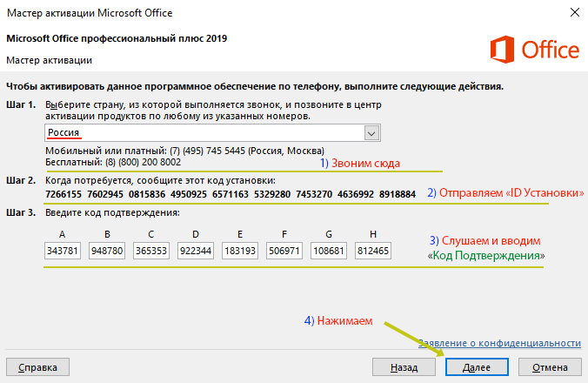Click confirmation code field E

[x=240, y=251]
